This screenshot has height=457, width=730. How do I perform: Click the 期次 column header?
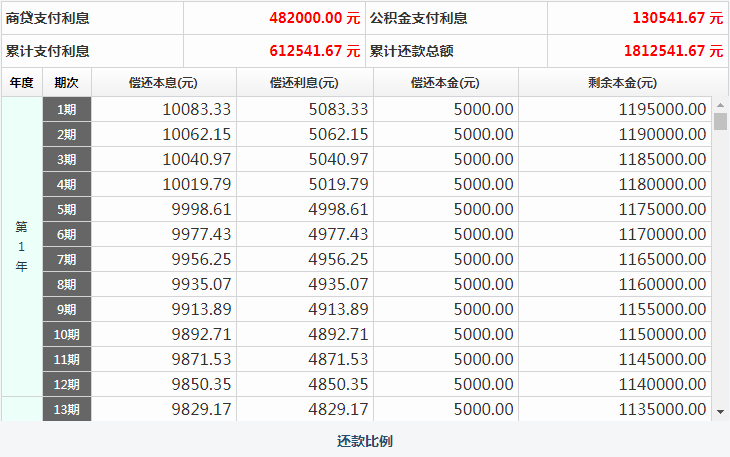click(x=67, y=83)
